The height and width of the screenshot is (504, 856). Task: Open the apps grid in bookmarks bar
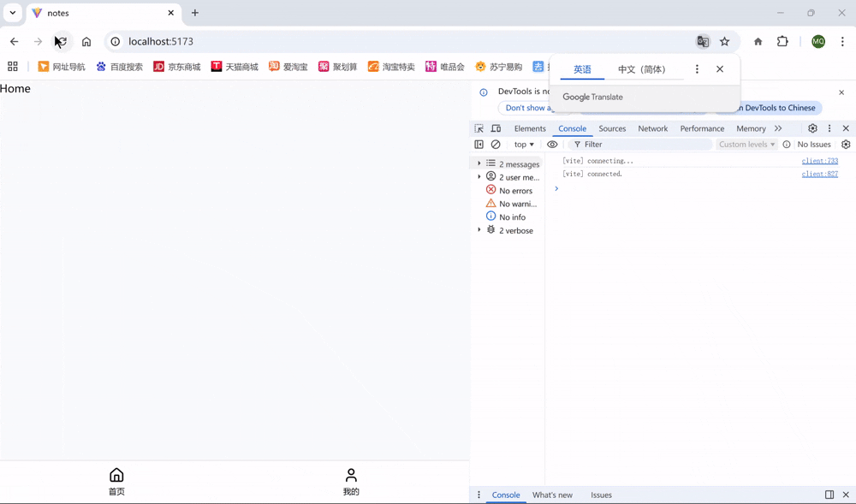[13, 67]
